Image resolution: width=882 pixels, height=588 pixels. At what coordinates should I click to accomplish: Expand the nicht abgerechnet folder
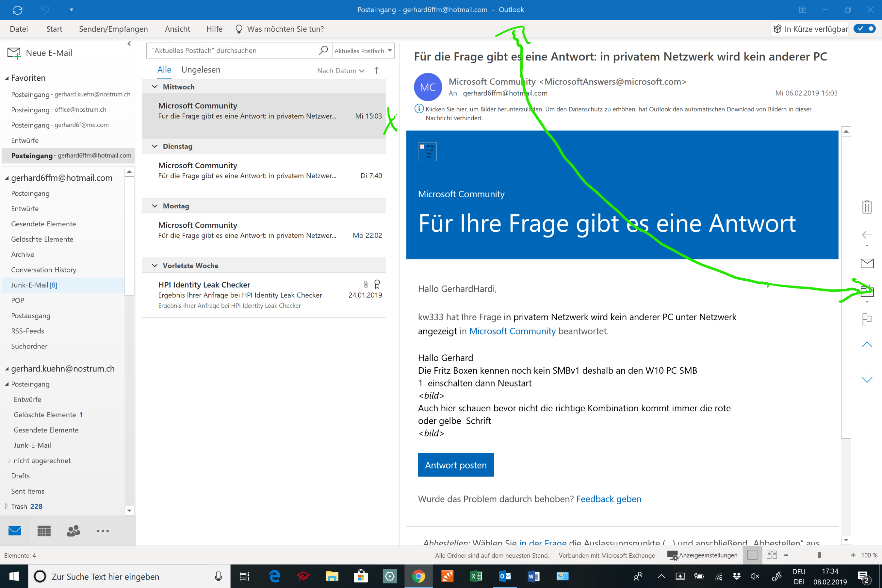[x=8, y=460]
